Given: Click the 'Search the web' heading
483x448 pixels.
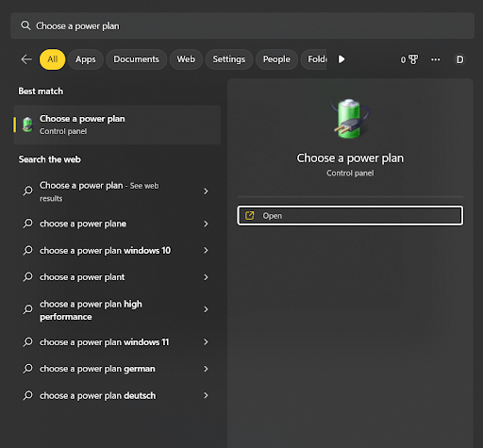Looking at the screenshot, I should [x=50, y=159].
